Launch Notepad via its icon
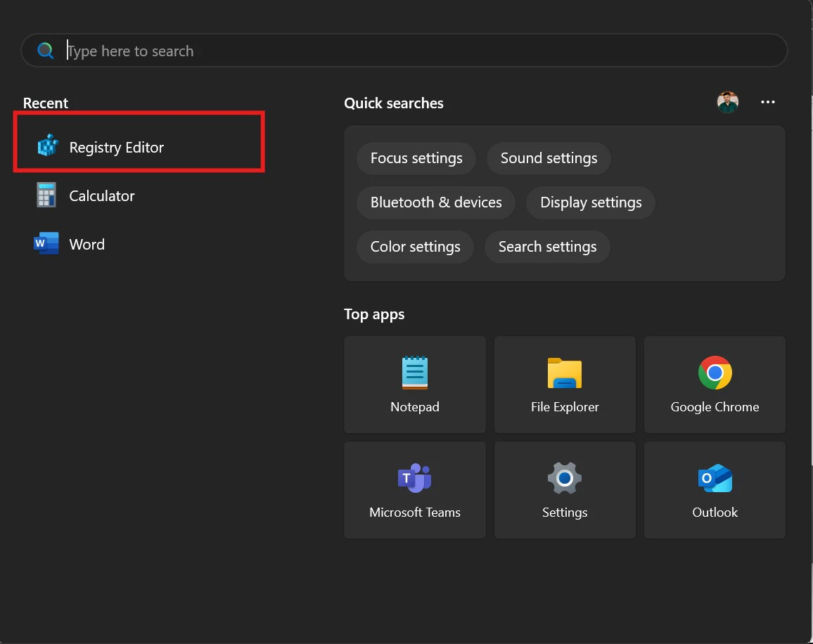 (x=415, y=373)
